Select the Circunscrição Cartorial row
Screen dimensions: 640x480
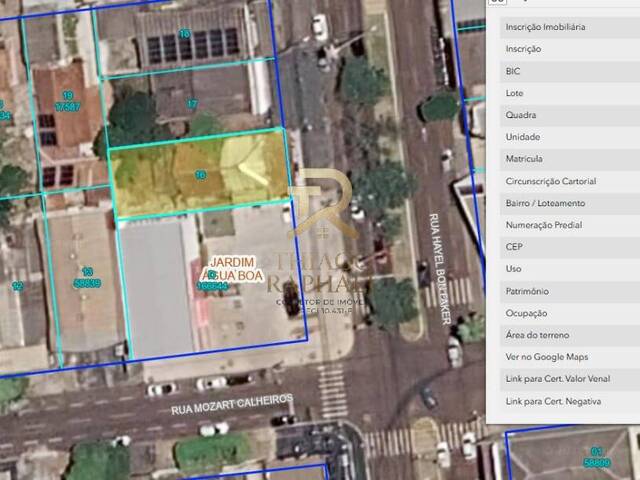[570, 181]
